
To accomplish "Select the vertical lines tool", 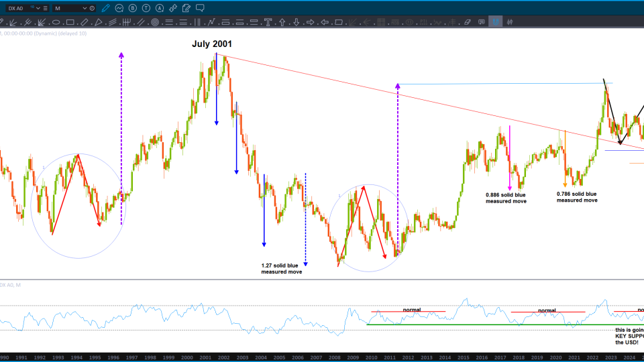I will (x=197, y=22).
